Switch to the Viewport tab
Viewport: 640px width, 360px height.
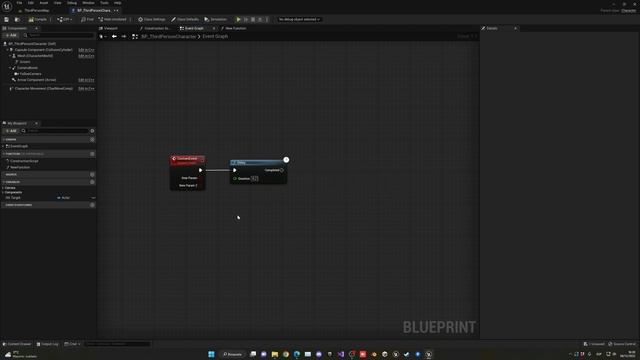coord(109,28)
